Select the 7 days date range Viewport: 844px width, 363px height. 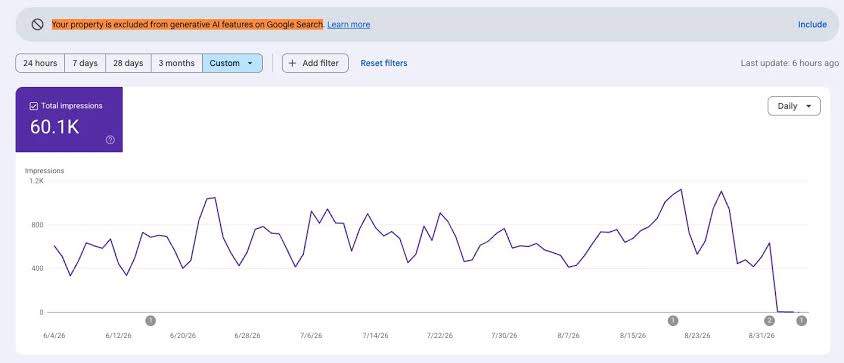click(85, 63)
